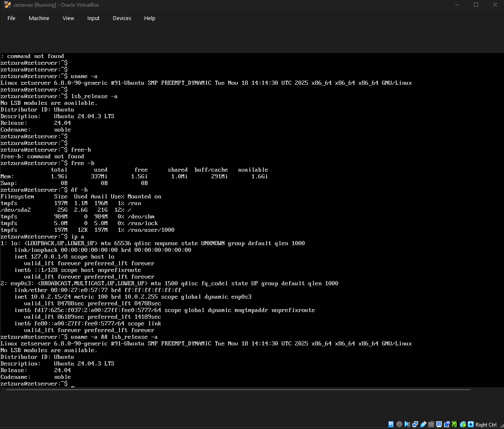The image size is (504, 429).
Task: Open the File menu
Action: pos(11,18)
